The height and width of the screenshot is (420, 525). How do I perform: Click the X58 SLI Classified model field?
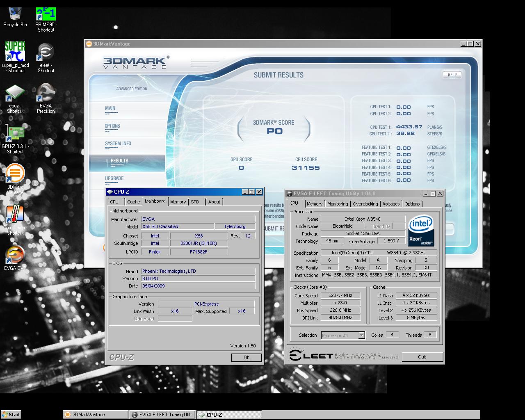tap(177, 226)
